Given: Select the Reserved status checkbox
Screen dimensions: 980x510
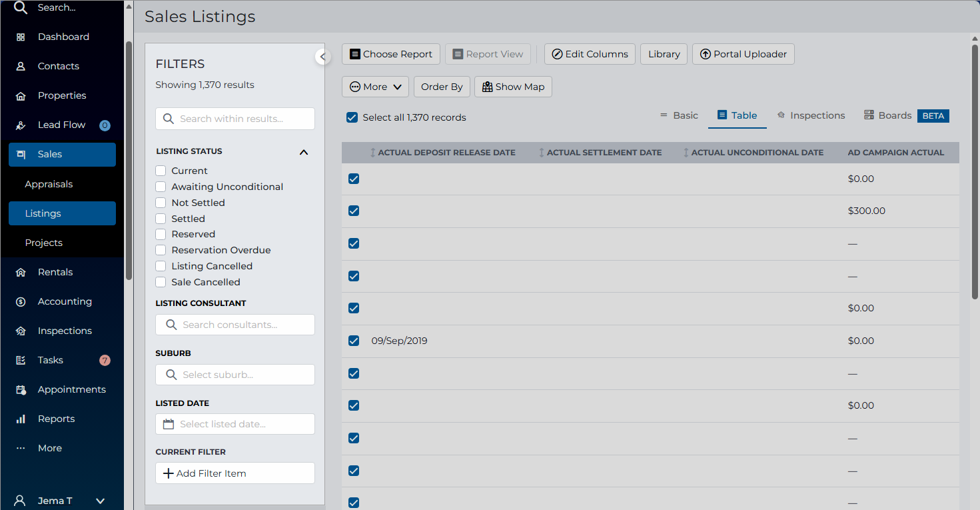Looking at the screenshot, I should [161, 235].
